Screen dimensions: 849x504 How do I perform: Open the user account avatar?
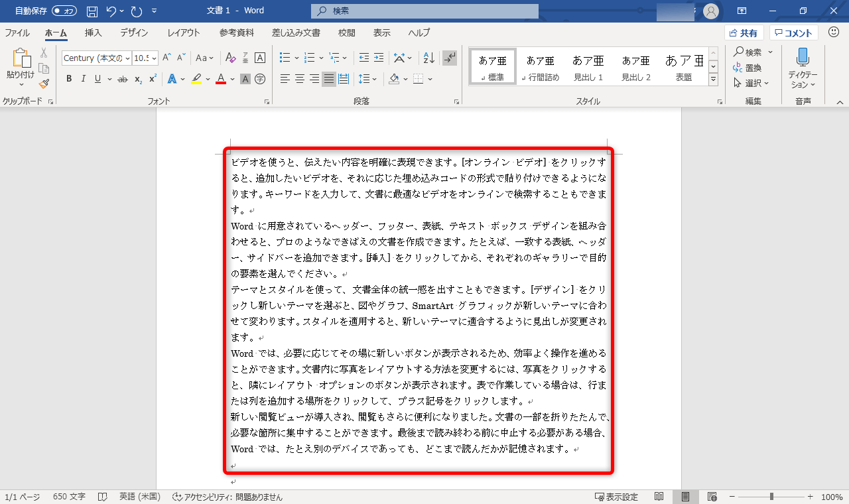pyautogui.click(x=711, y=11)
